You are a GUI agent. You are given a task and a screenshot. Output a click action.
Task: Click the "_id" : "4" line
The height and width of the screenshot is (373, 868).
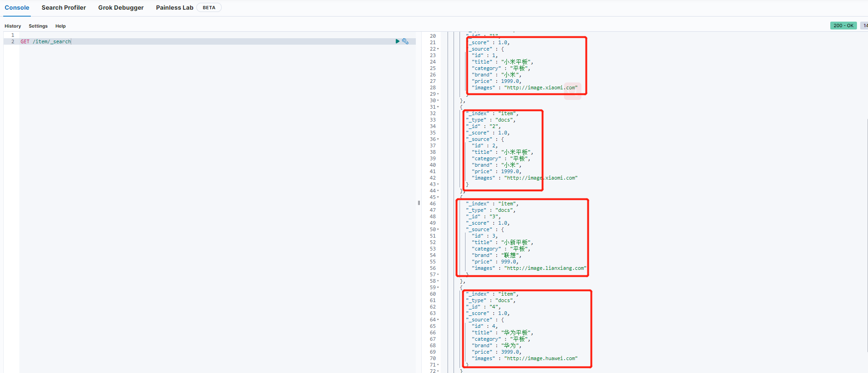point(483,307)
